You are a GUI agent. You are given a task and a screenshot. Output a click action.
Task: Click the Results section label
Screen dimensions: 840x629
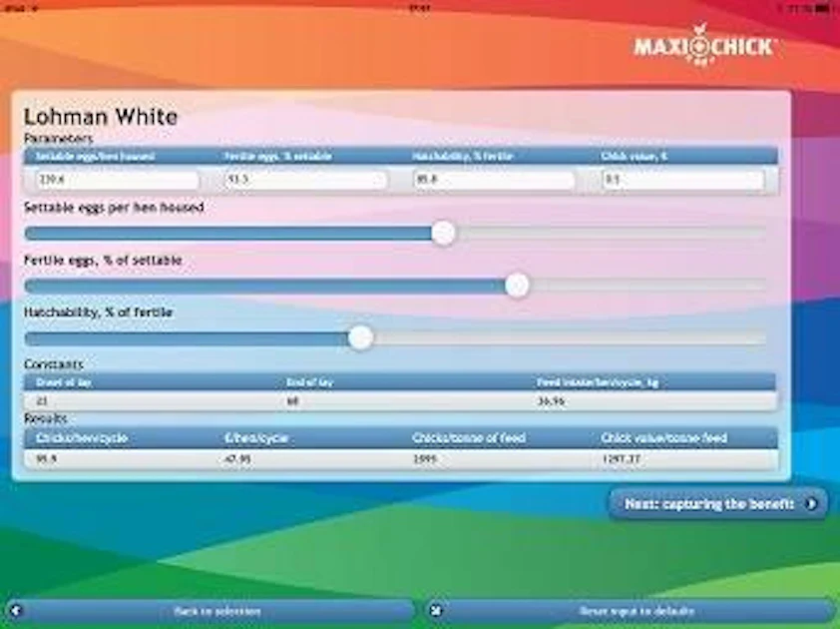click(46, 418)
